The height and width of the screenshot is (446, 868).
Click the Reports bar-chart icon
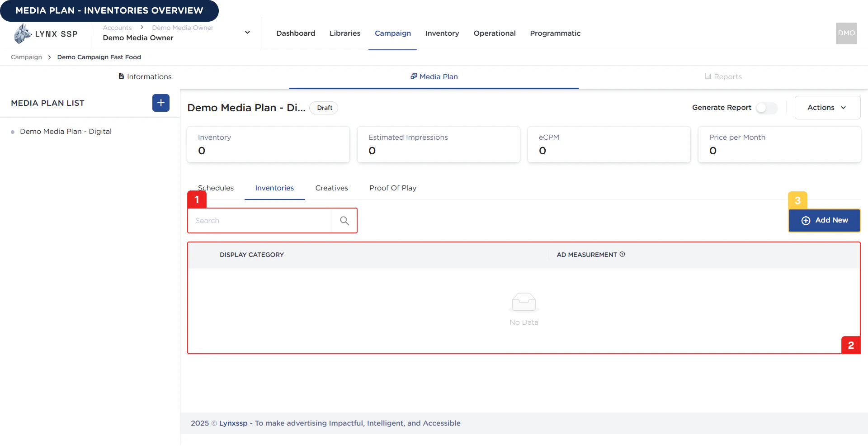pyautogui.click(x=708, y=76)
